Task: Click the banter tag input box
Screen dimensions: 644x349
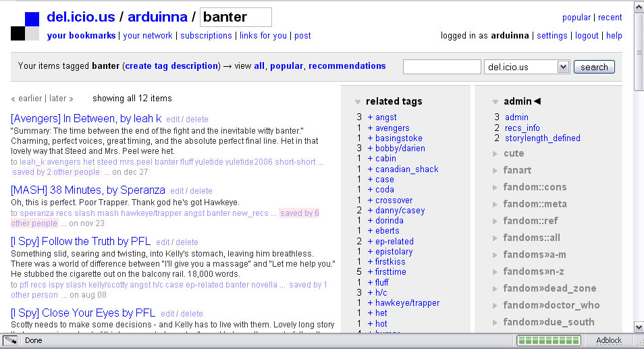Action: 236,18
